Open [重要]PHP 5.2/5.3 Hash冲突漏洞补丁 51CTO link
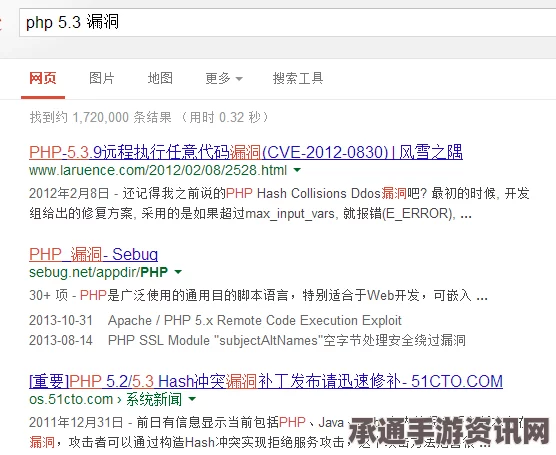This screenshot has width=556, height=455. pos(266,381)
